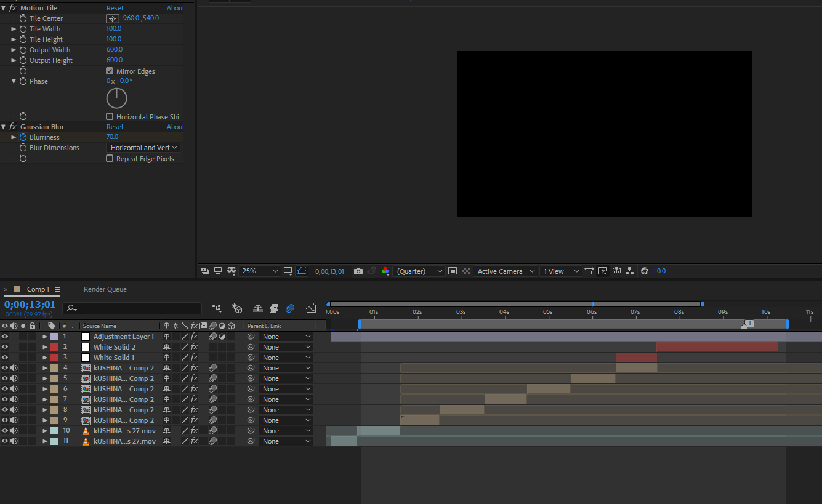Select the Comp 1 timeline tab
This screenshot has height=504, width=822.
tap(38, 289)
